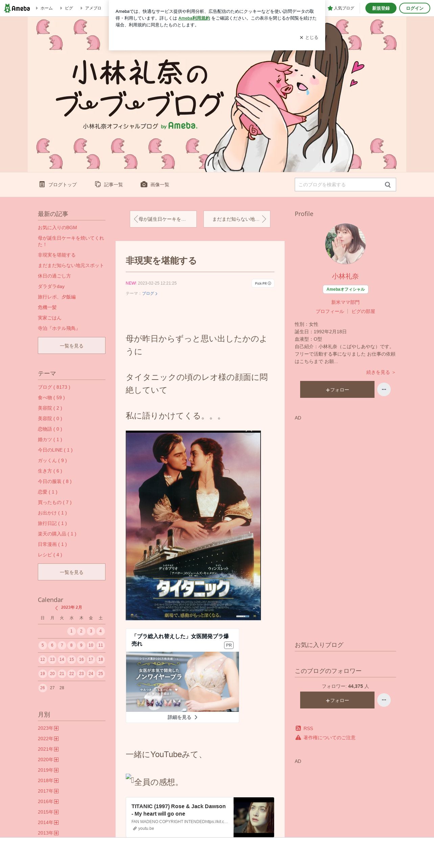Image resolution: width=434 pixels, height=868 pixels.
Task: Open the more options dots under Profile
Action: [x=384, y=389]
